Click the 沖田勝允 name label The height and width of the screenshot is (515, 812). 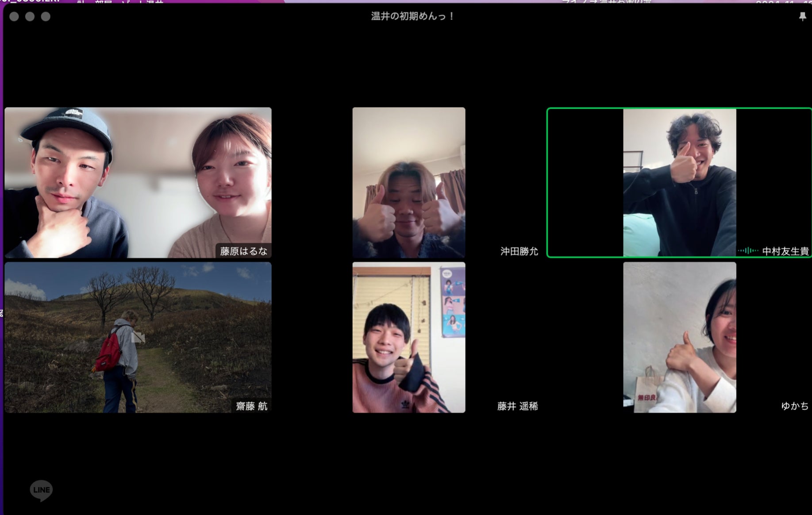pos(519,251)
